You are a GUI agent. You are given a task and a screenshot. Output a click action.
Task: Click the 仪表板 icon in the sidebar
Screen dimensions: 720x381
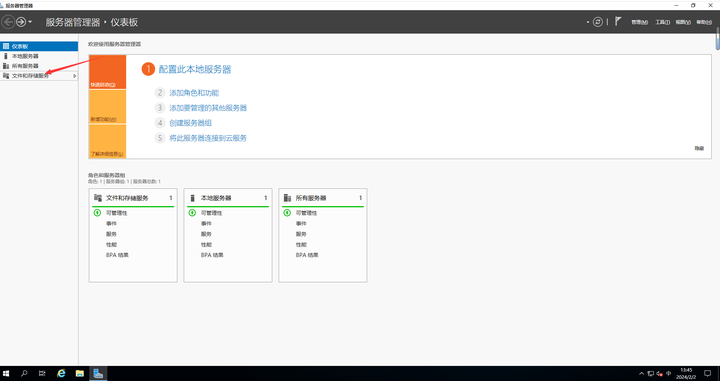6,46
